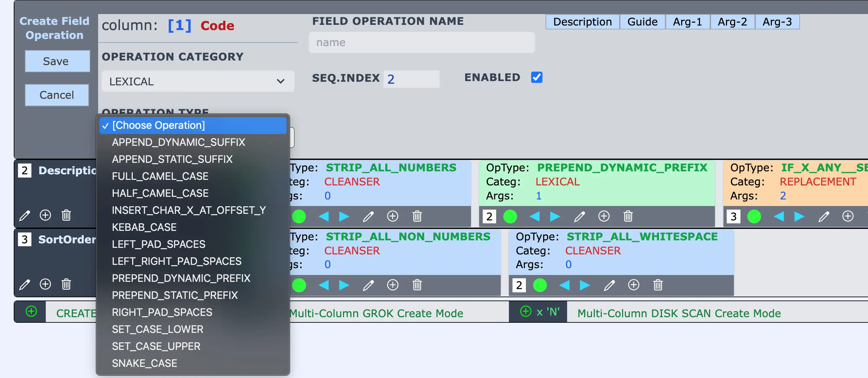Image resolution: width=868 pixels, height=378 pixels.
Task: Choose INSERT_CHAR_X_AT_OFFSET_Y option
Action: [193, 210]
